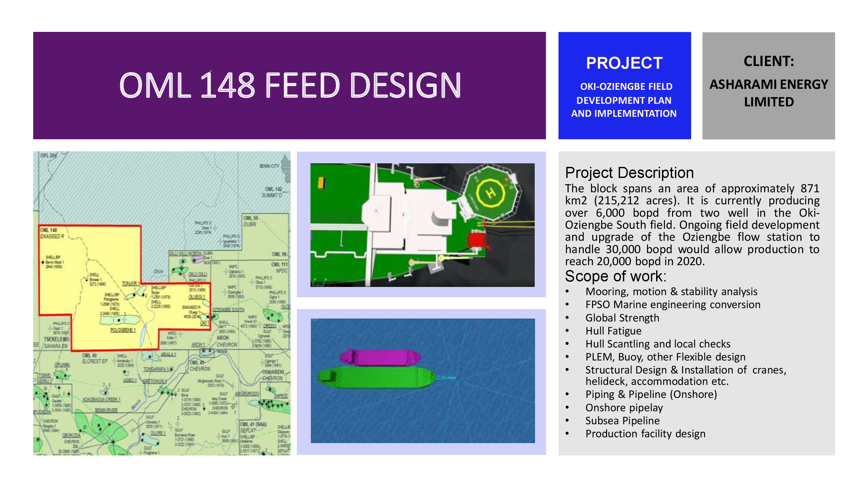This screenshot has height=488, width=868.
Task: Click BENIN CITY label on map
Action: pyautogui.click(x=269, y=166)
